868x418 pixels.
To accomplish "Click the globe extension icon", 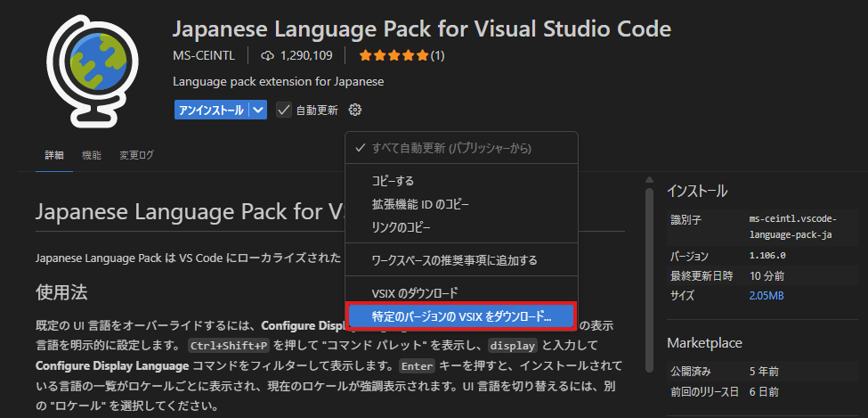I will 92,70.
